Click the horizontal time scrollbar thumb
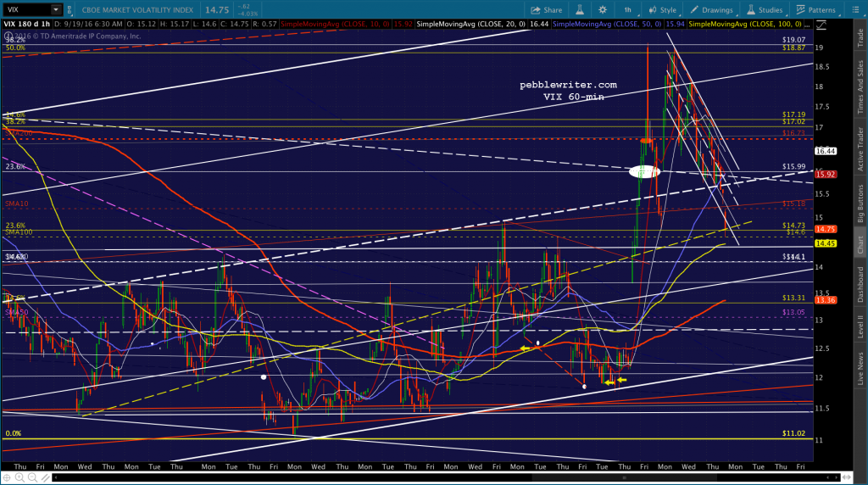 (624, 477)
